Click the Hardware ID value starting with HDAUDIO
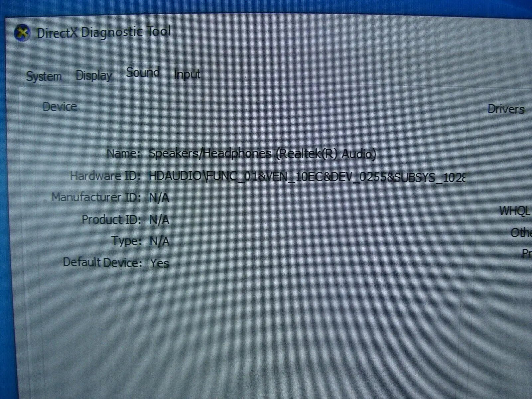The image size is (532, 399). tap(307, 177)
